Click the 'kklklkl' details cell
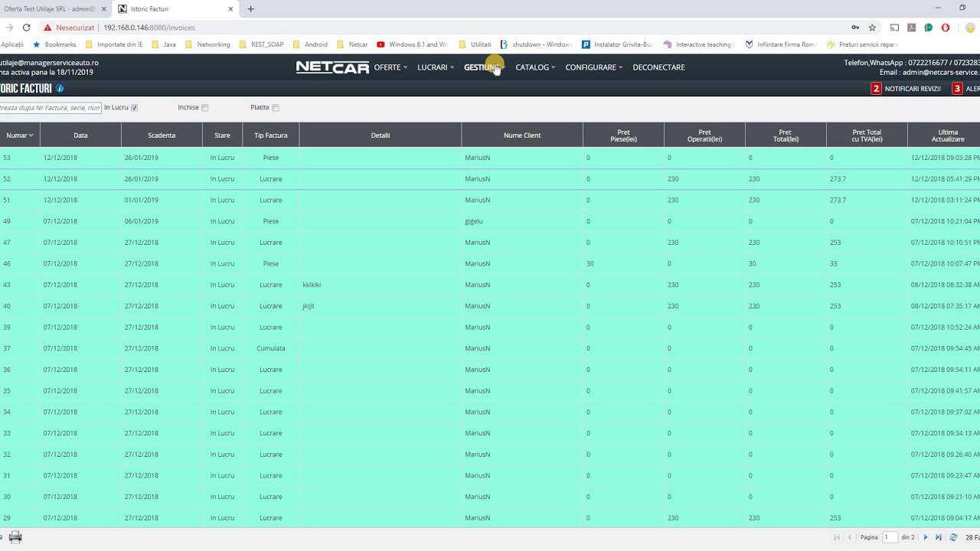Screen dimensions: 980x551 pos(312,285)
